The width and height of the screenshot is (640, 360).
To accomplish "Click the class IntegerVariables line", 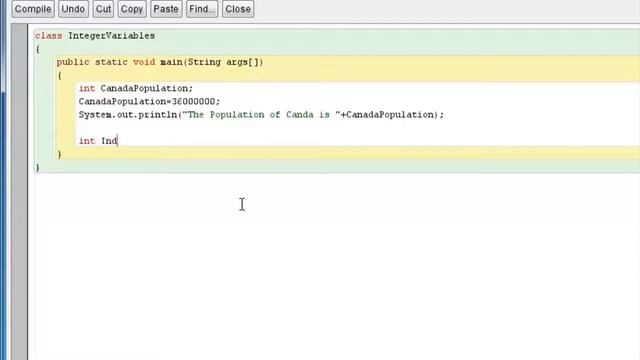I will (x=95, y=36).
